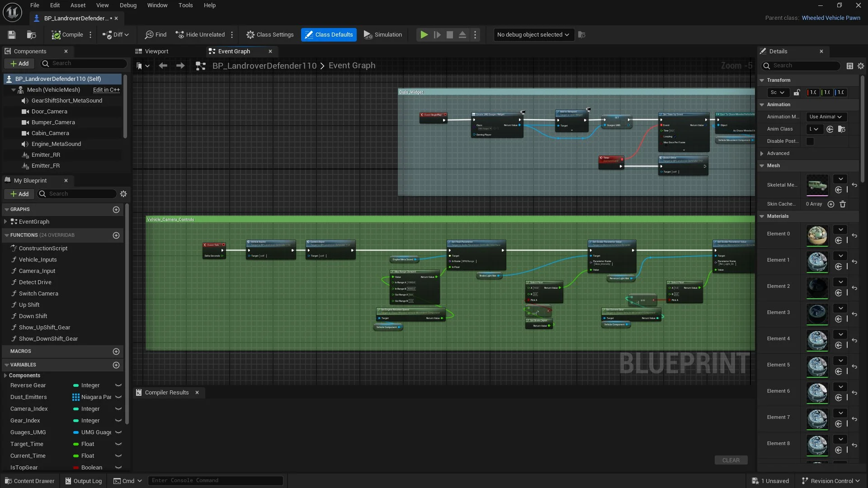Screen dimensions: 868x488
Task: Click the Class Defaults button
Action: pos(329,35)
